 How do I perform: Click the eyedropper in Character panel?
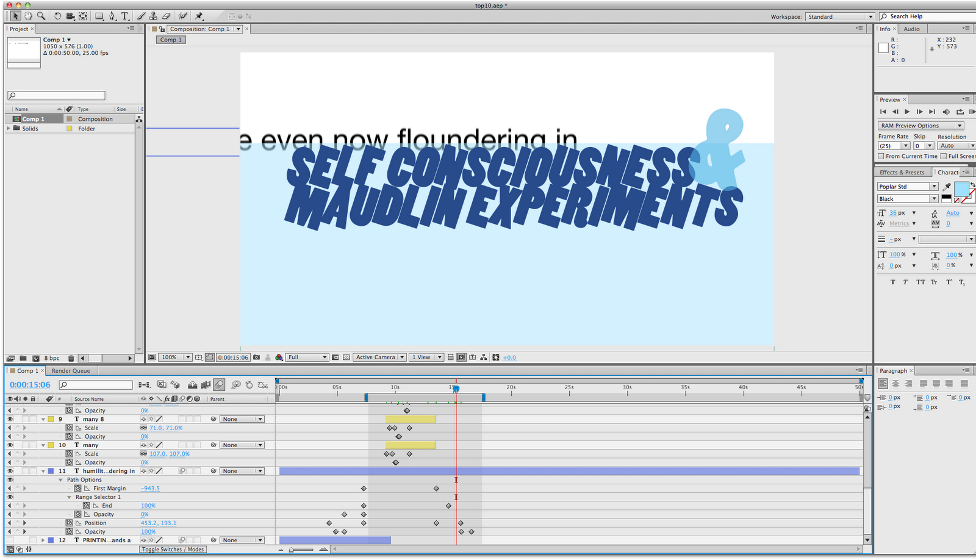point(947,186)
